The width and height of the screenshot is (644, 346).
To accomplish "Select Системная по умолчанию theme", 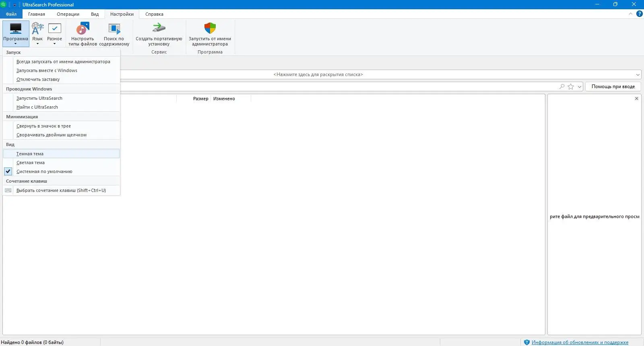I will pos(61,171).
